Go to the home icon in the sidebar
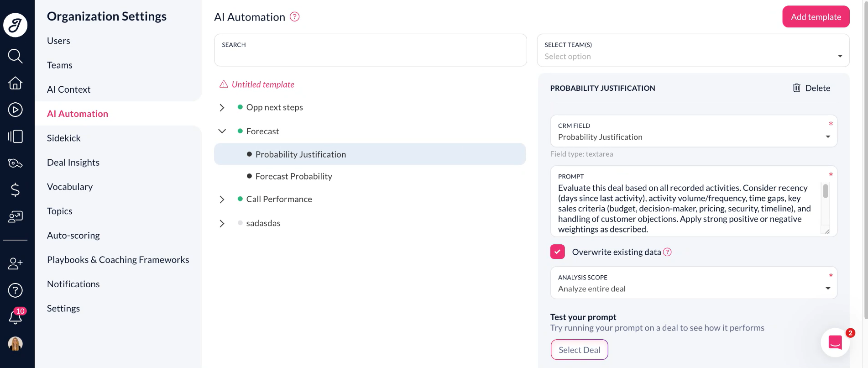868x368 pixels. (15, 83)
